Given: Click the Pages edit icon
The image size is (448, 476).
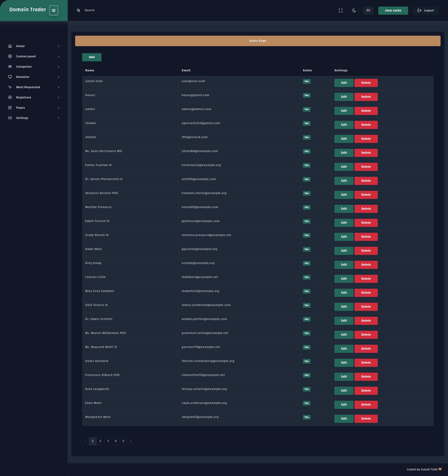Looking at the screenshot, I should [10, 108].
